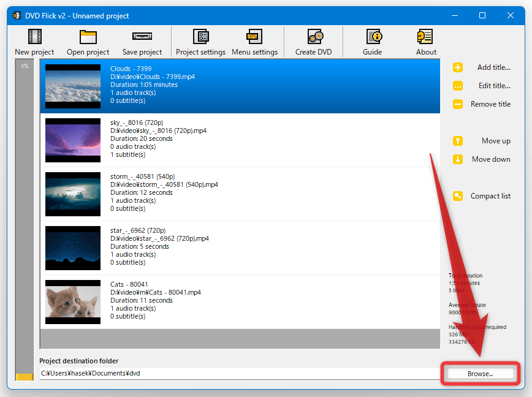The width and height of the screenshot is (532, 397).
Task: Click the About icon
Action: pyautogui.click(x=425, y=36)
